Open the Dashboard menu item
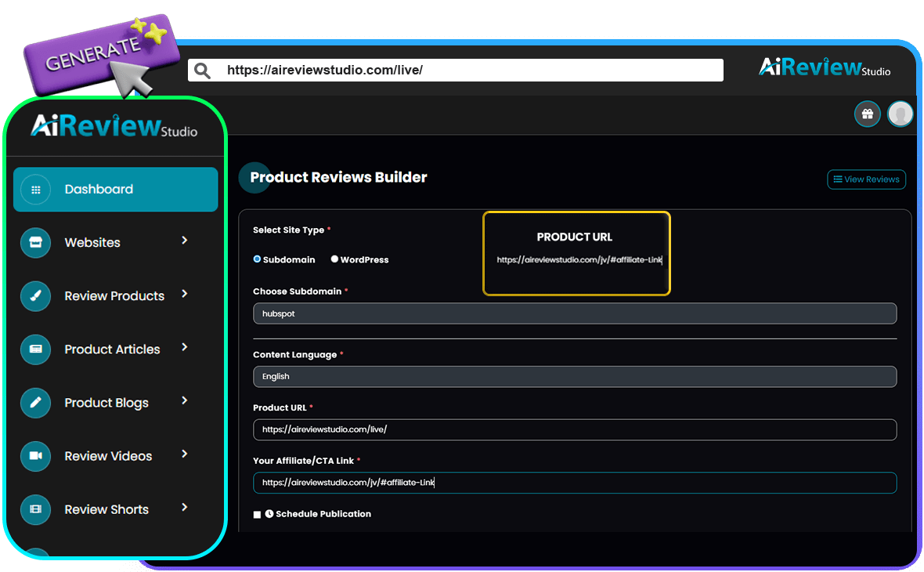The image size is (924, 572). [99, 189]
